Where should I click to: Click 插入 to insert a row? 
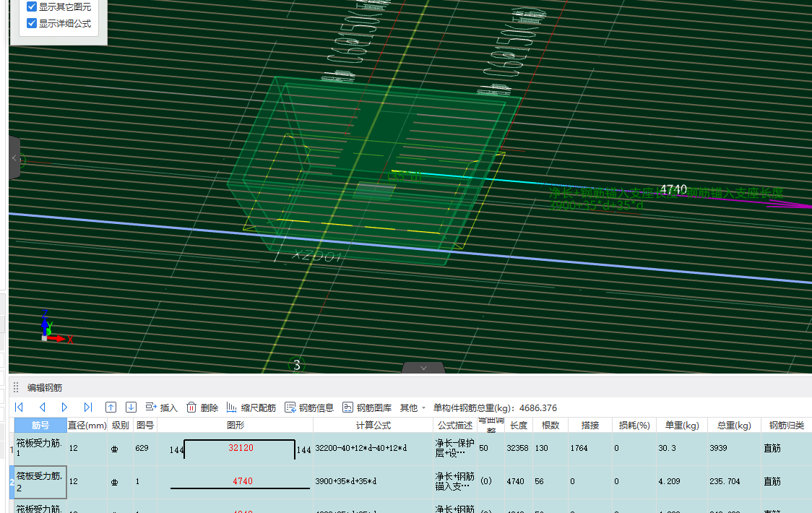coord(162,408)
